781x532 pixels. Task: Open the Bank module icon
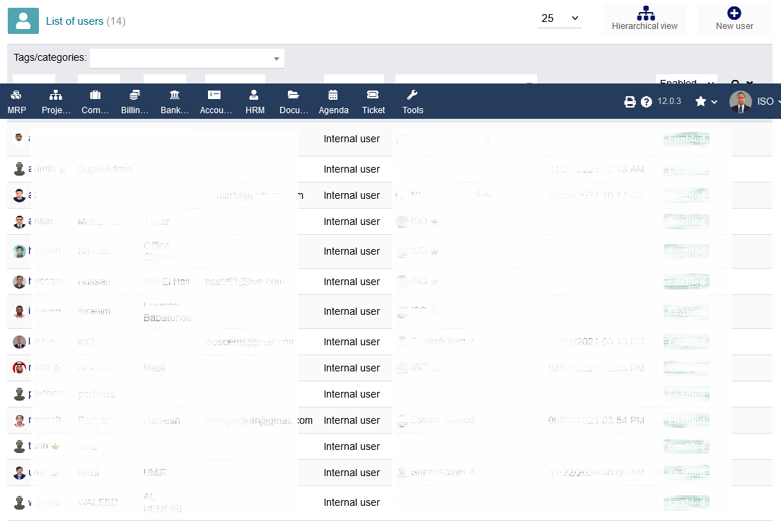click(x=174, y=95)
